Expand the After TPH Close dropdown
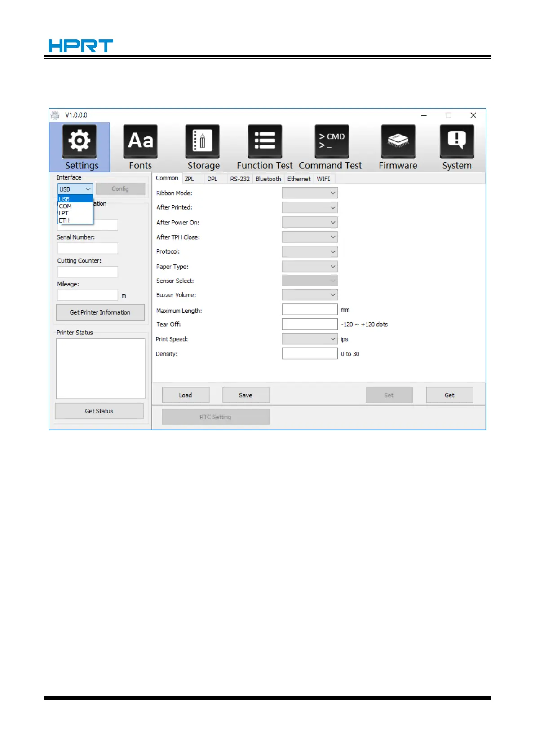The image size is (535, 756). pos(310,237)
